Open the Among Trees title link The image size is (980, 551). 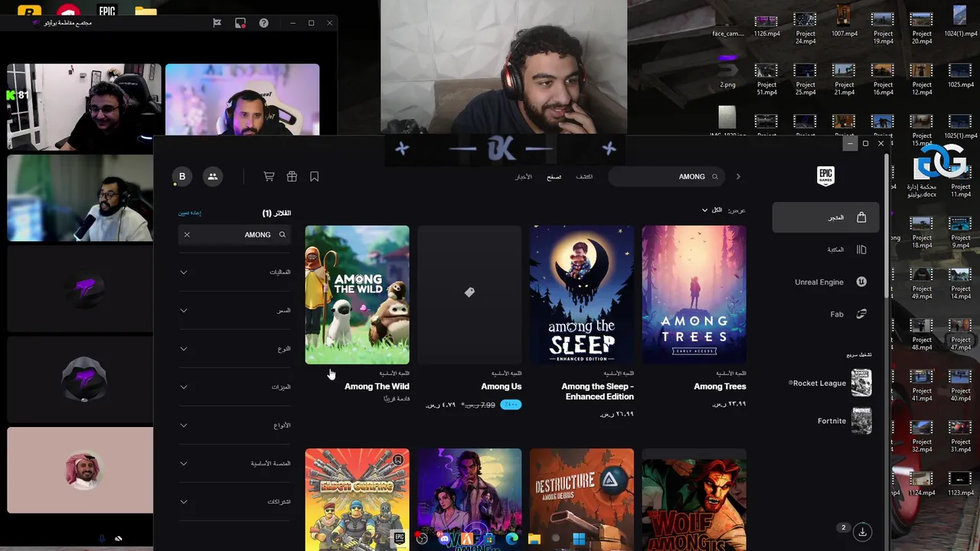(720, 386)
